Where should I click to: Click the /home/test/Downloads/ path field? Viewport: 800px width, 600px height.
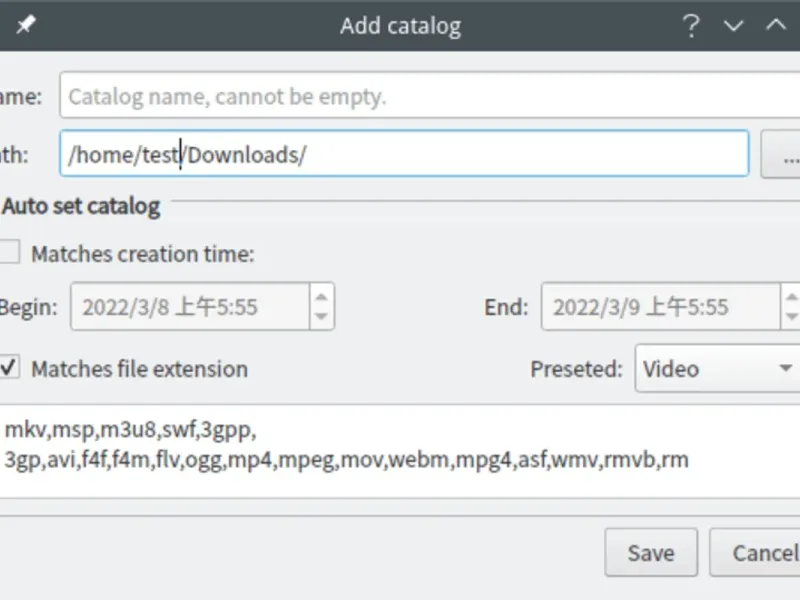pos(404,154)
